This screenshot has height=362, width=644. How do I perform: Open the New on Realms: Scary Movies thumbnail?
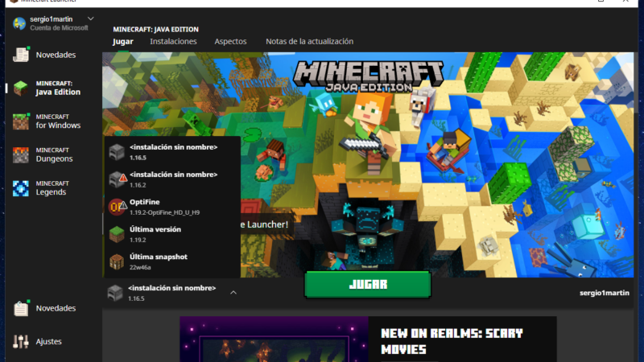click(274, 339)
